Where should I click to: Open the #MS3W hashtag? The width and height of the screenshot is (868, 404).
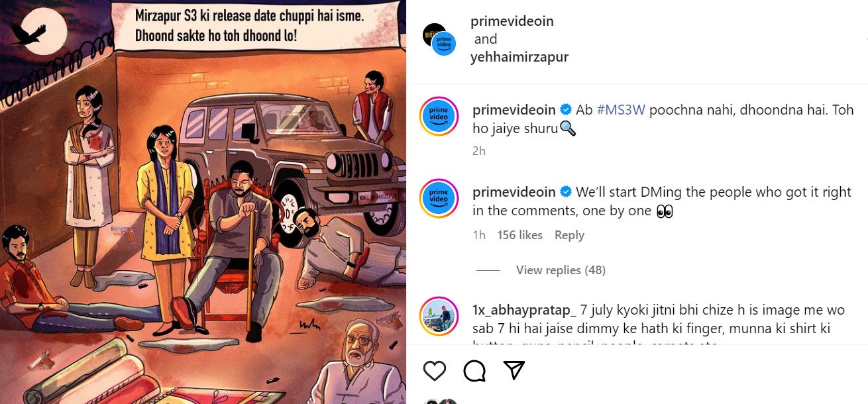pyautogui.click(x=621, y=109)
